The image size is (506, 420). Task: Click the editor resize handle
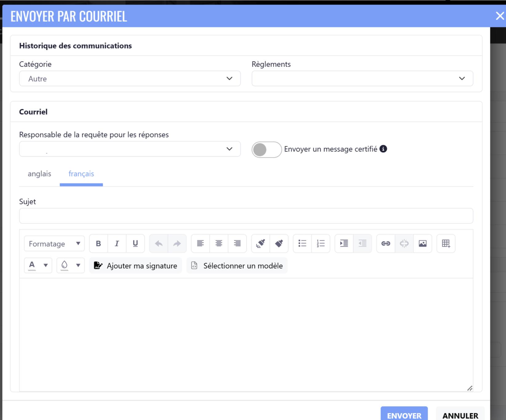click(x=470, y=388)
